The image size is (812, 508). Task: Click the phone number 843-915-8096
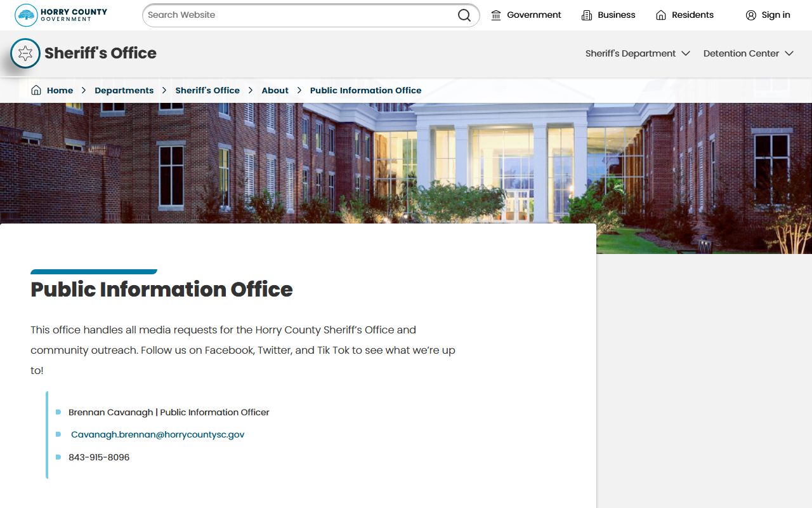[x=99, y=457]
